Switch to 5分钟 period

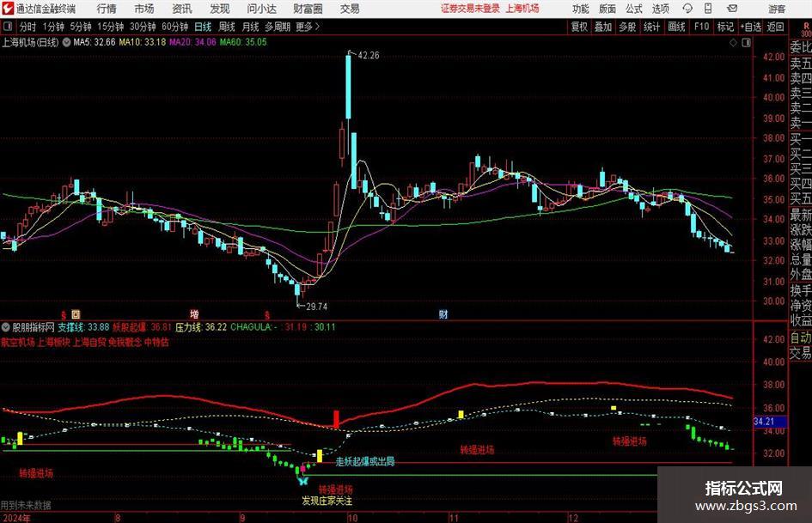81,27
